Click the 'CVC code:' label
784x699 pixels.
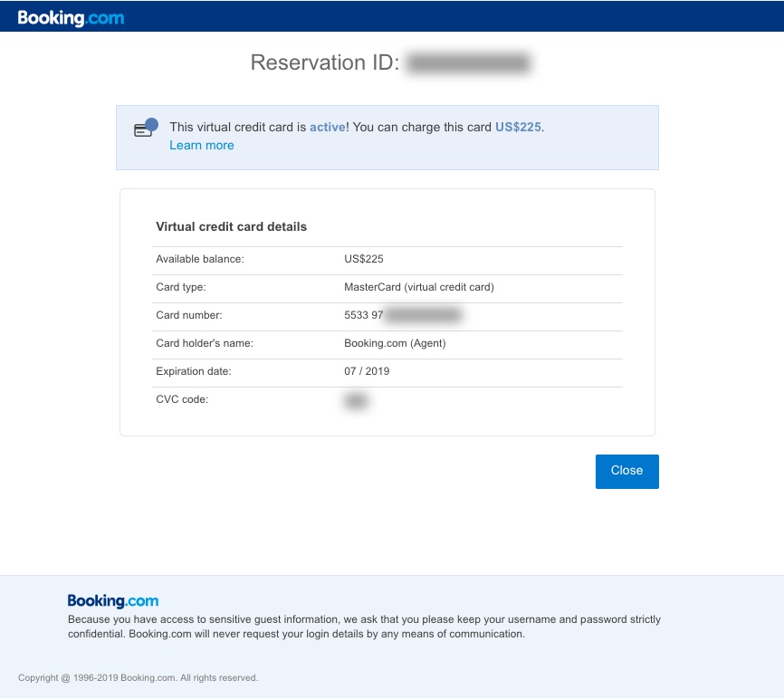pos(182,399)
